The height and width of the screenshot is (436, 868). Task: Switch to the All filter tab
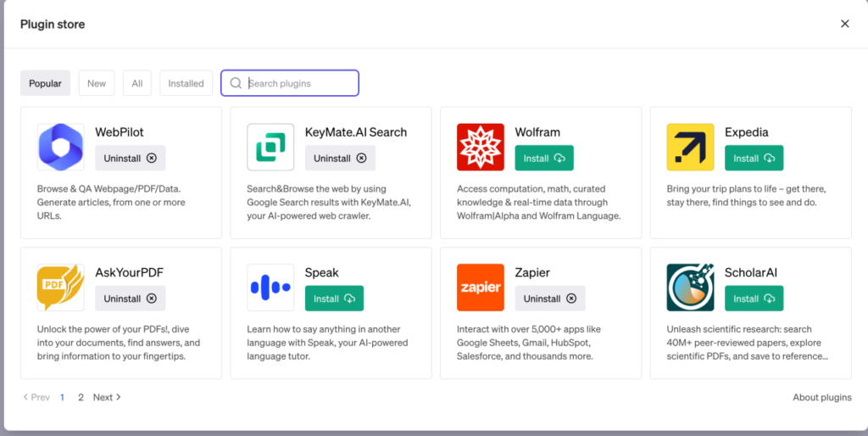point(136,83)
